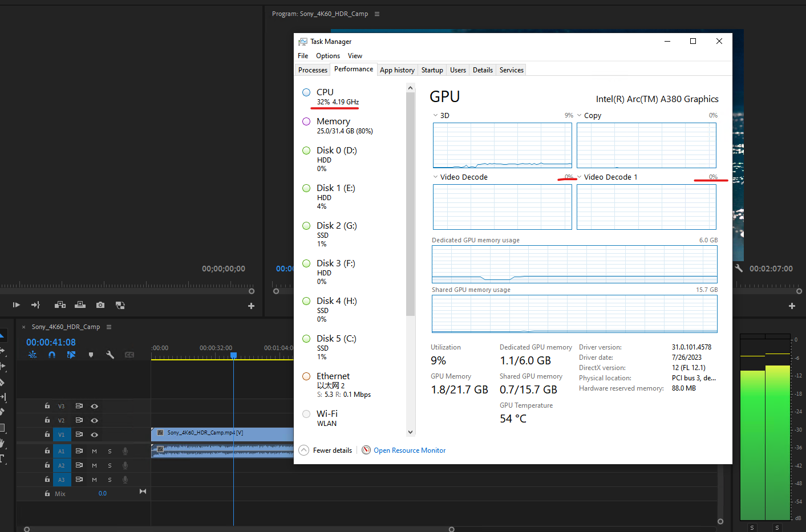Click the Linked Selection icon

point(71,354)
